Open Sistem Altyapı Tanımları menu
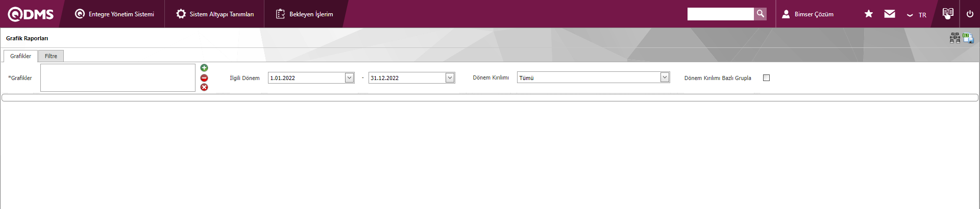This screenshot has height=209, width=980. point(215,14)
